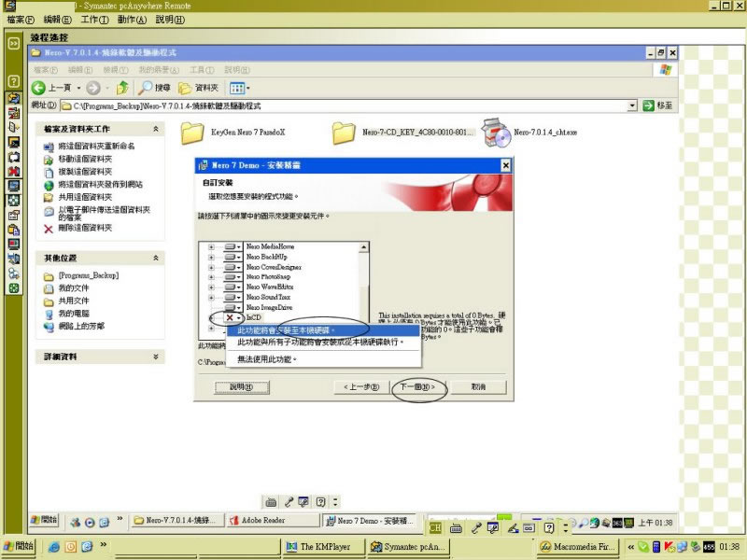Choose 此功能將會安裝至本機硬碟 menu entry

(322, 330)
